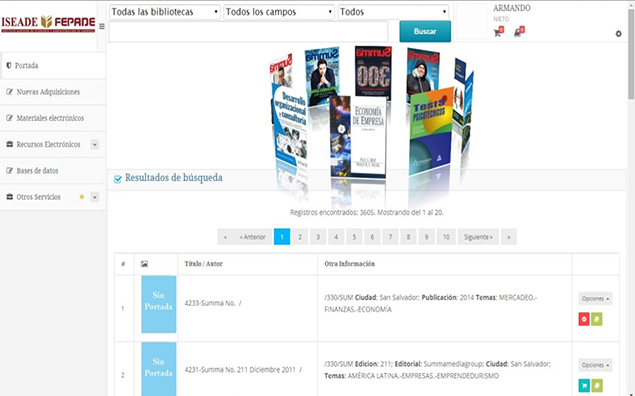Click the Buscar button
This screenshot has height=396, width=635.
point(425,31)
